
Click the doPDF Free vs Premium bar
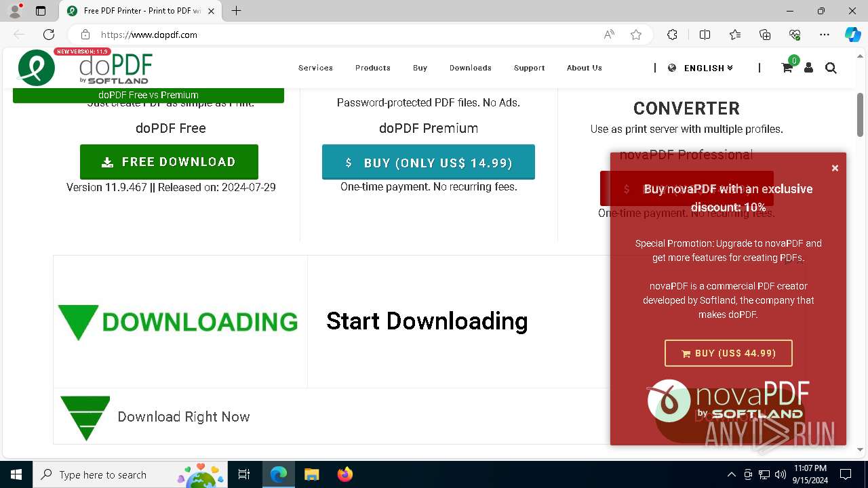click(149, 96)
